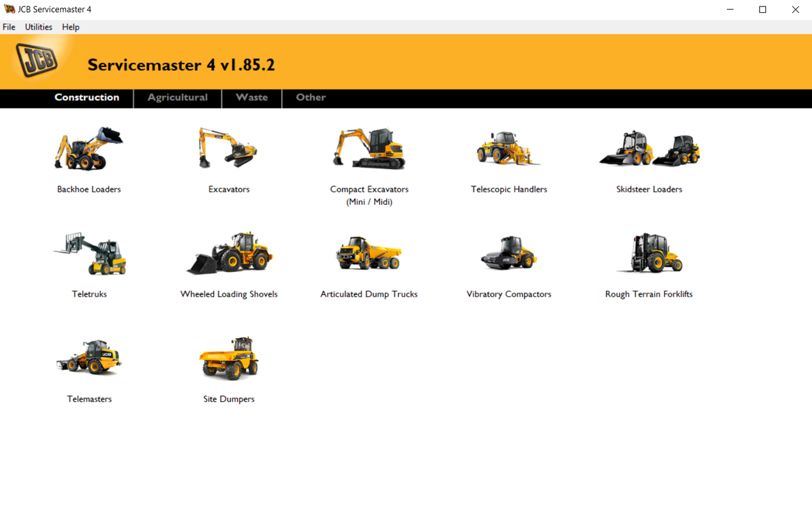The width and height of the screenshot is (812, 512).
Task: Choose the Compact Excavators machine image
Action: (369, 148)
